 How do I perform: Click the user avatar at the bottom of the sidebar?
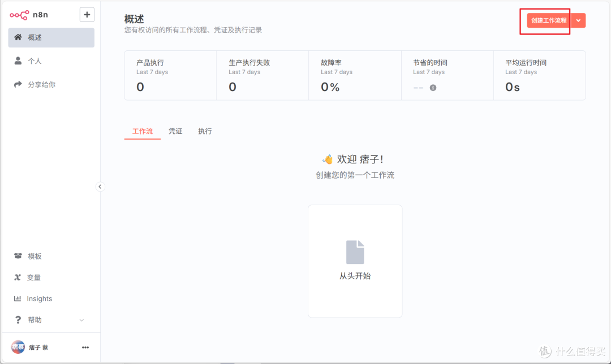18,347
